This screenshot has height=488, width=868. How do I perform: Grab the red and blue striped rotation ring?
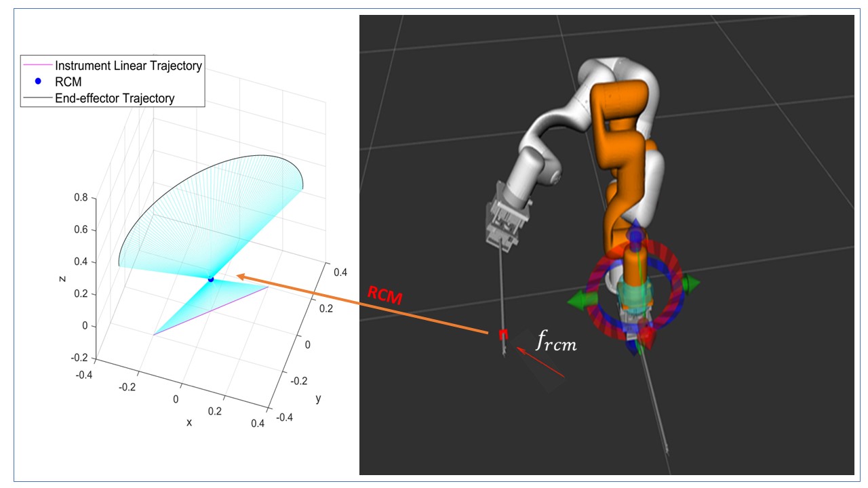(x=635, y=289)
